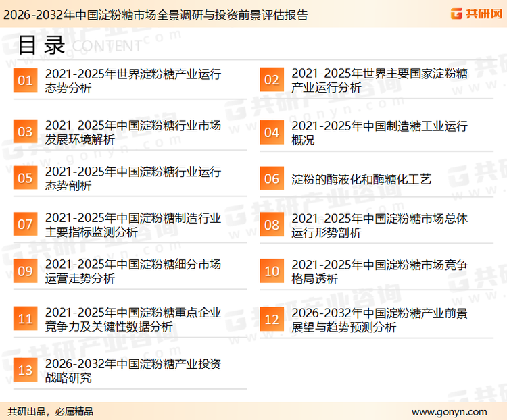The image size is (507, 420).
Task: Click the orange 02 chapter number box
Action: point(272,80)
